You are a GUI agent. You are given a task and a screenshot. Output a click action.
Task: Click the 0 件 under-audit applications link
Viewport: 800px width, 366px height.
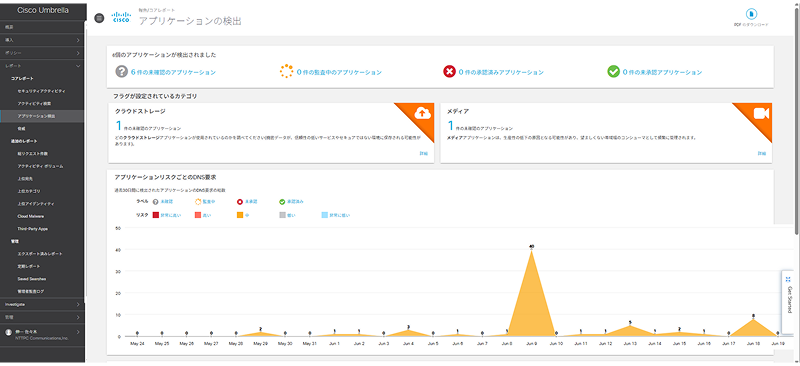339,72
